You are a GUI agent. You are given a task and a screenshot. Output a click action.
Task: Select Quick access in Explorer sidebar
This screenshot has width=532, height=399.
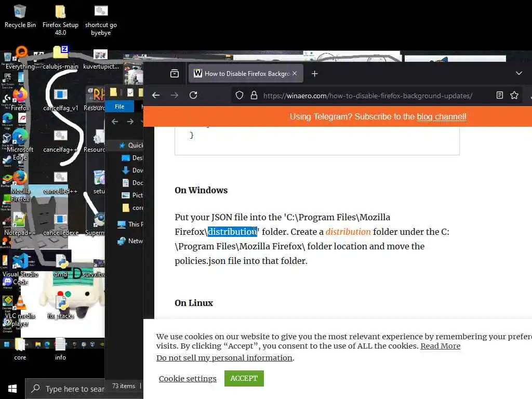click(130, 145)
